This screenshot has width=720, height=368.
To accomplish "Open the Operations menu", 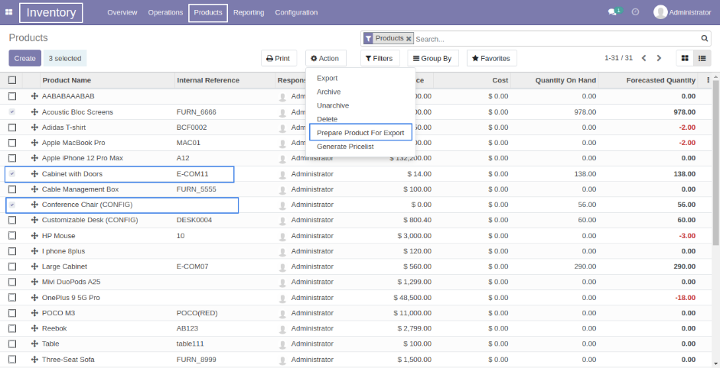I will pyautogui.click(x=165, y=12).
